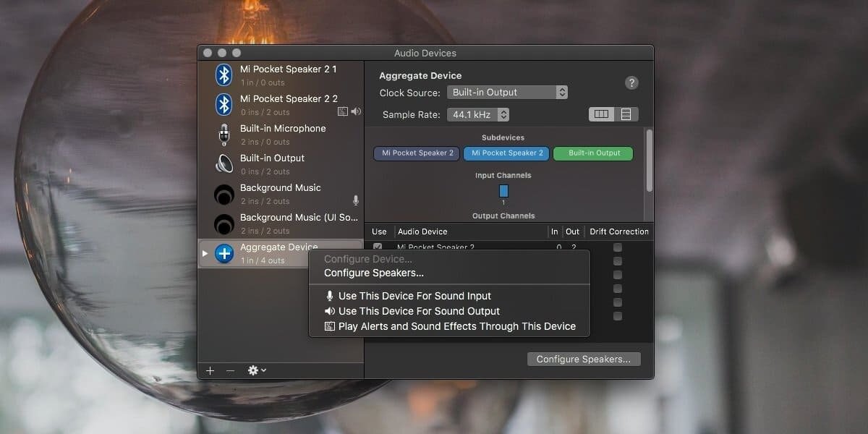868x434 pixels.
Task: Open the Clock Source dropdown
Action: point(507,92)
